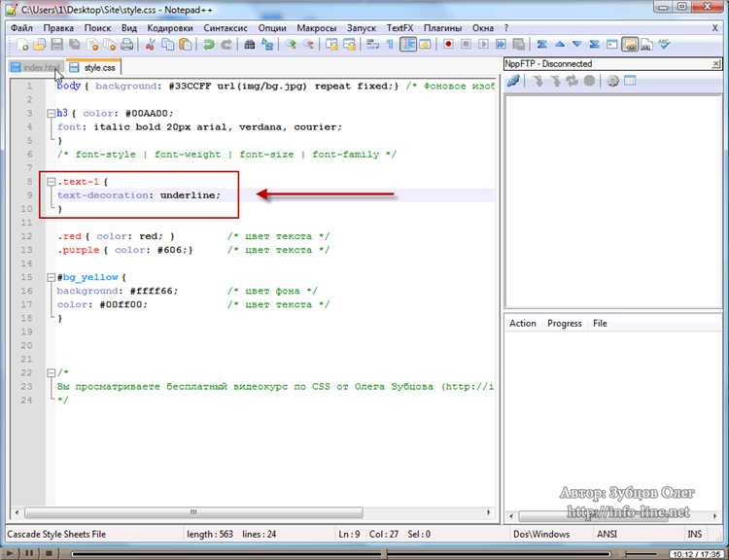729x560 pixels.
Task: Toggle the indent guide button
Action: point(408,45)
